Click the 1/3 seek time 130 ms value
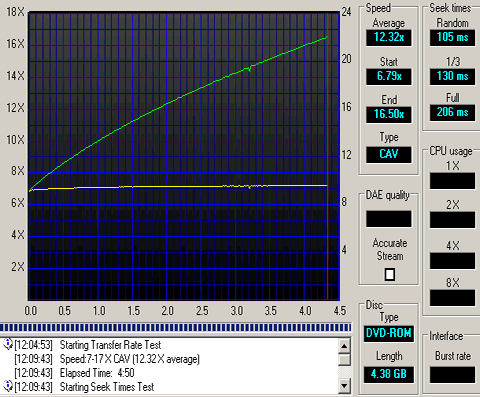 click(452, 77)
